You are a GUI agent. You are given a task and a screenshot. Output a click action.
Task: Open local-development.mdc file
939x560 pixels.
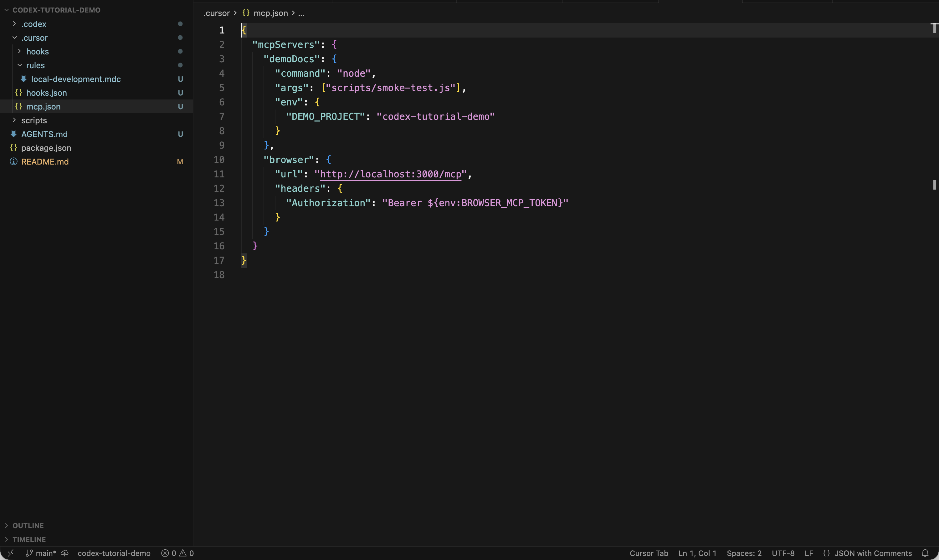coord(76,79)
